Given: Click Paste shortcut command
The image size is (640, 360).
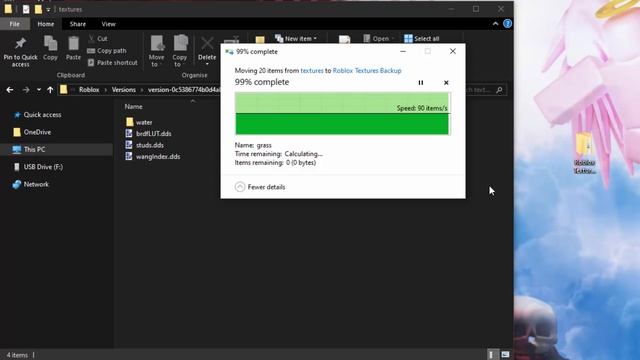Looking at the screenshot, I should 113,62.
